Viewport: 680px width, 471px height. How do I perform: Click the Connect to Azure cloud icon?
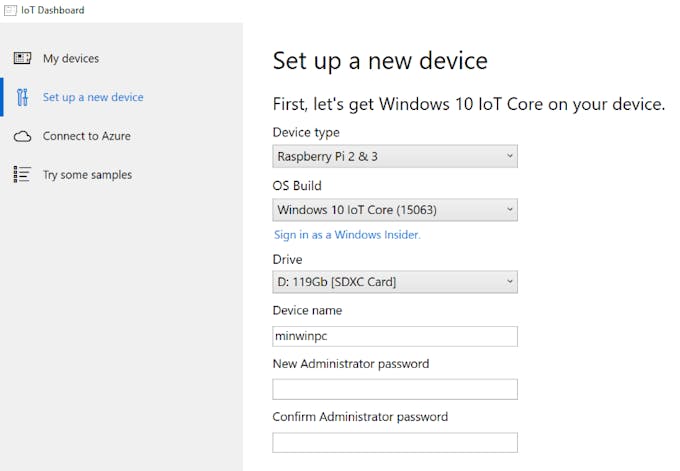click(22, 136)
